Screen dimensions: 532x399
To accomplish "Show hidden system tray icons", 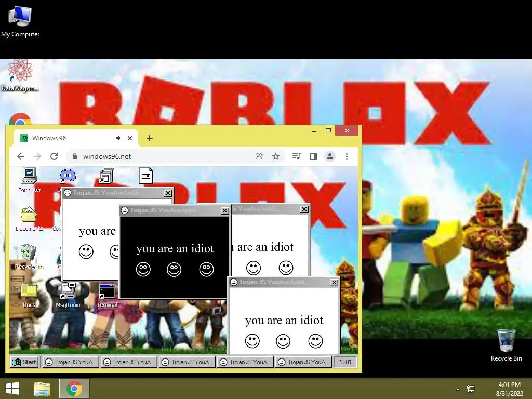I will [458, 389].
